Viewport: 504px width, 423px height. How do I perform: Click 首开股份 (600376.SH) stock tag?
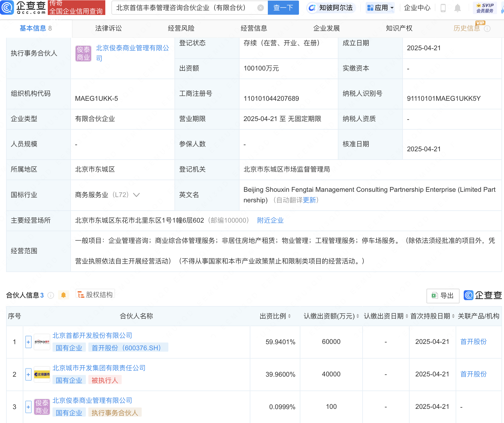point(128,348)
